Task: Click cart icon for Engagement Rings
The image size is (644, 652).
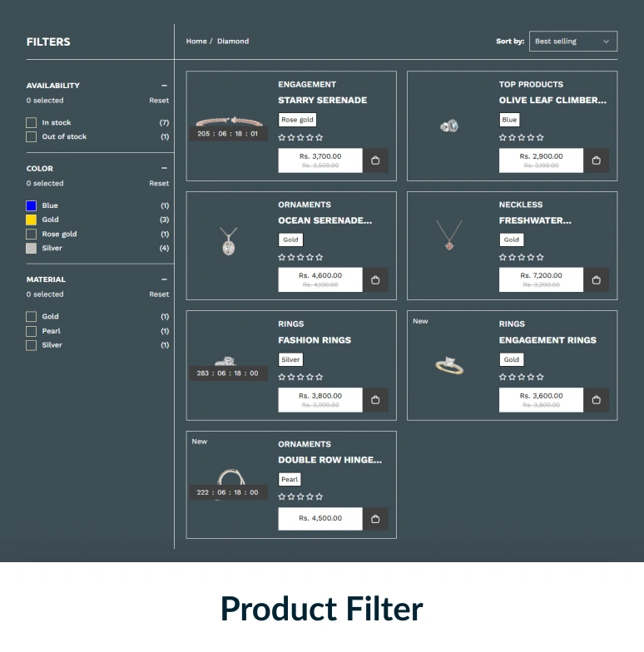Action: click(596, 400)
